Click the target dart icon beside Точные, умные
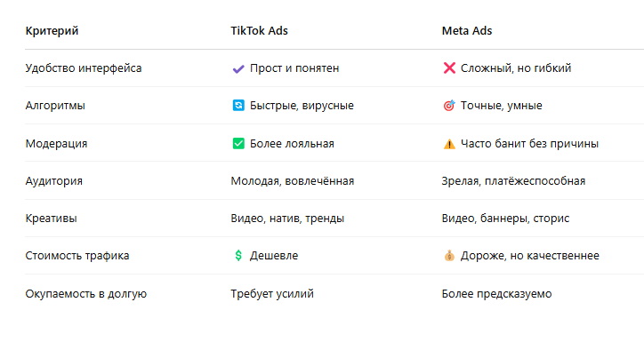Screen dimensions: 644x342 tap(449, 106)
